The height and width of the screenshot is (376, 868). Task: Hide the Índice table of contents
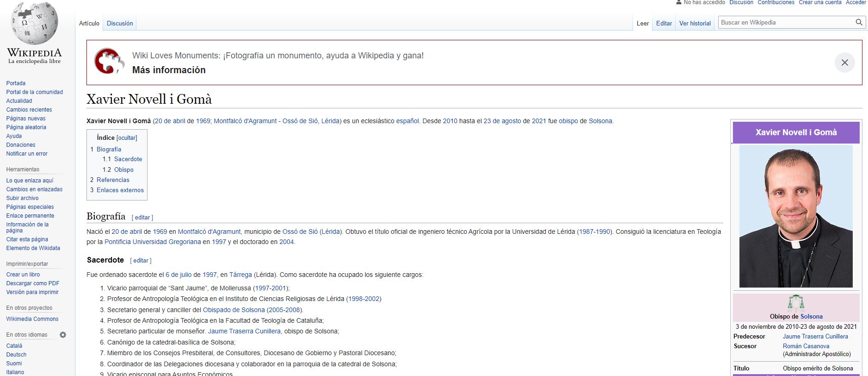pos(127,138)
